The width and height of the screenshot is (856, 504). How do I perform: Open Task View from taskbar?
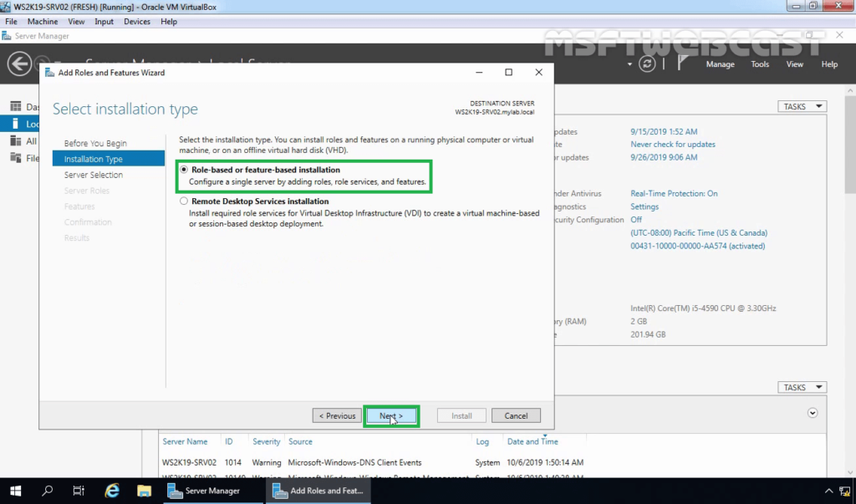(79, 491)
